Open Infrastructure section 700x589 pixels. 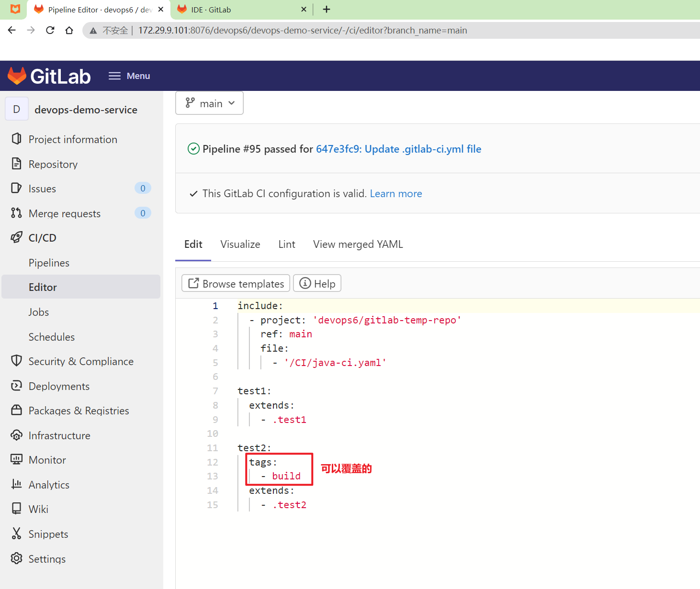click(59, 435)
